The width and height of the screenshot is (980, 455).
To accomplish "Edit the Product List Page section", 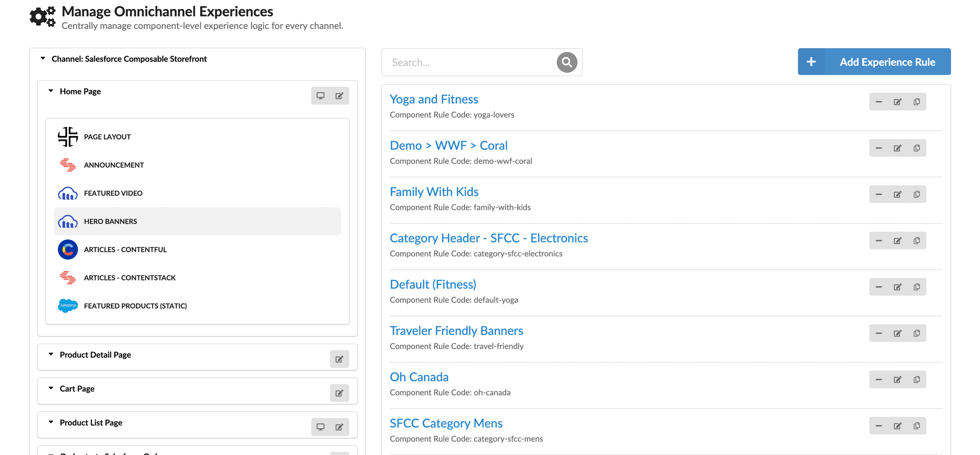I will tap(339, 426).
